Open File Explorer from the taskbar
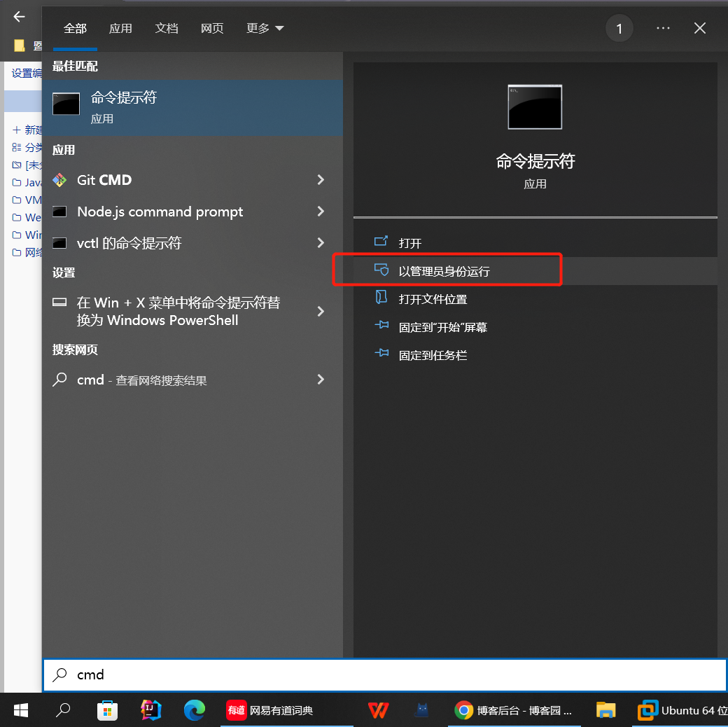The width and height of the screenshot is (728, 727). [606, 710]
